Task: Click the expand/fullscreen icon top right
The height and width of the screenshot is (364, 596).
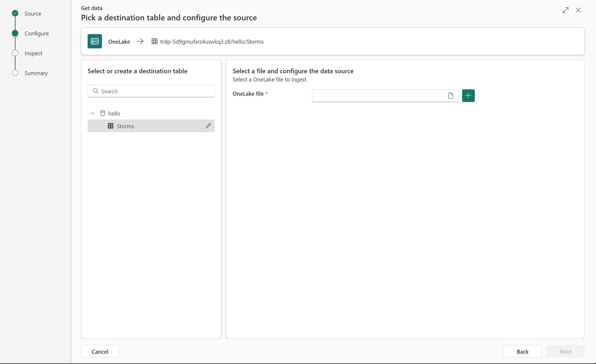Action: [566, 10]
